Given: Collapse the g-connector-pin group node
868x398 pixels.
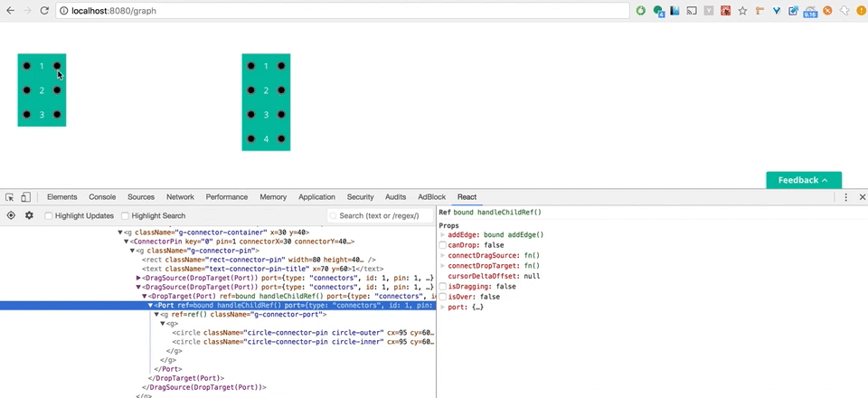Looking at the screenshot, I should [x=132, y=251].
